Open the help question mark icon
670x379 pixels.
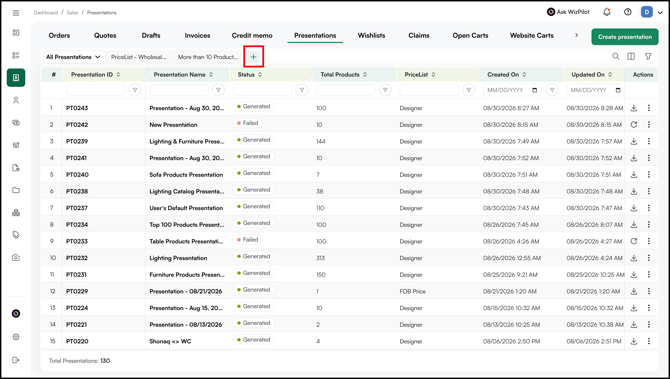[x=628, y=12]
